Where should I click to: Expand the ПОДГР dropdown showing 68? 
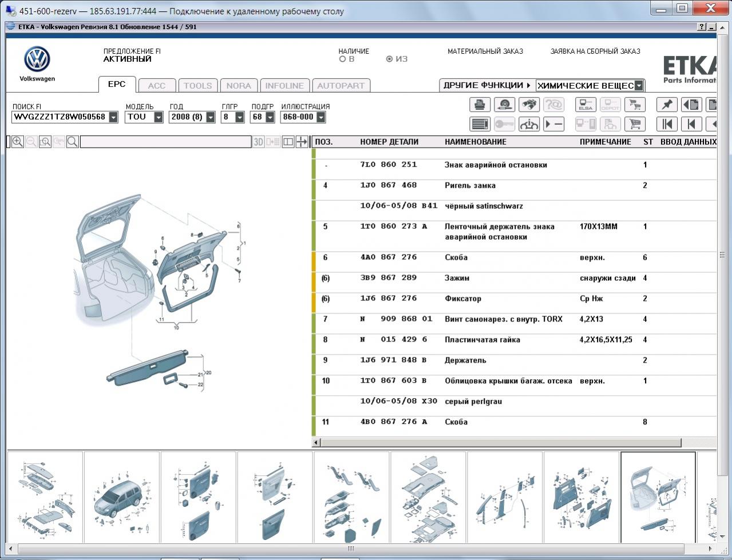click(270, 117)
